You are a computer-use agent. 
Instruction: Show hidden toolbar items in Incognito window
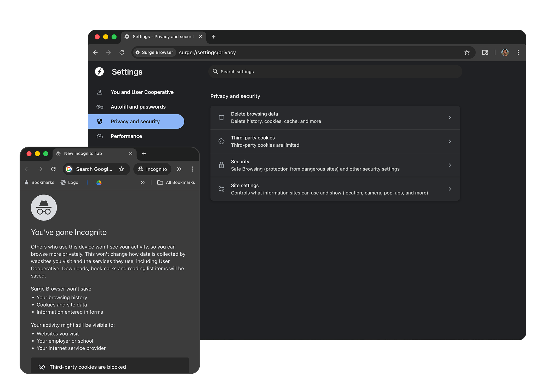(179, 169)
